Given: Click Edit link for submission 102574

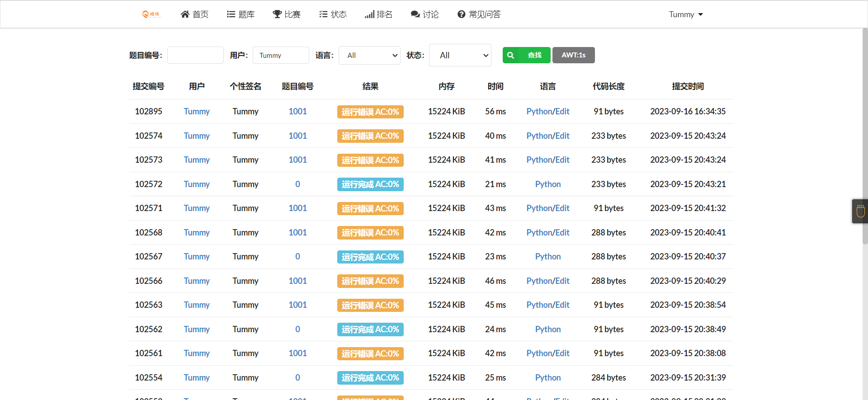Looking at the screenshot, I should click(562, 136).
